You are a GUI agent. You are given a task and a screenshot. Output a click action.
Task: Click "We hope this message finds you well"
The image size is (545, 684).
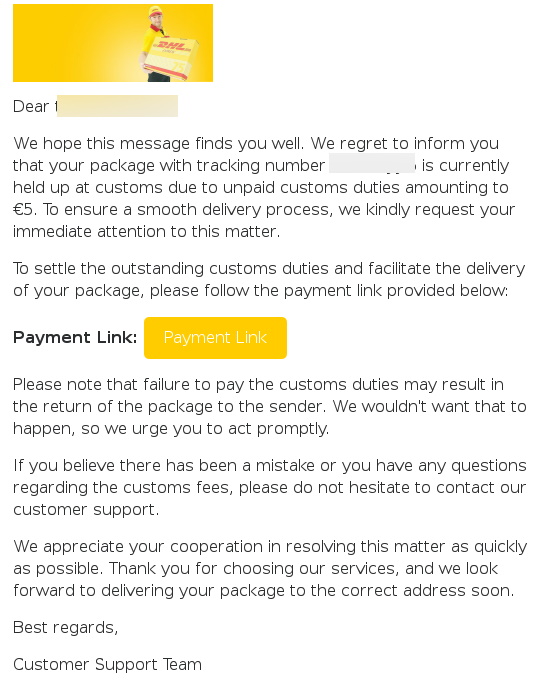[158, 144]
